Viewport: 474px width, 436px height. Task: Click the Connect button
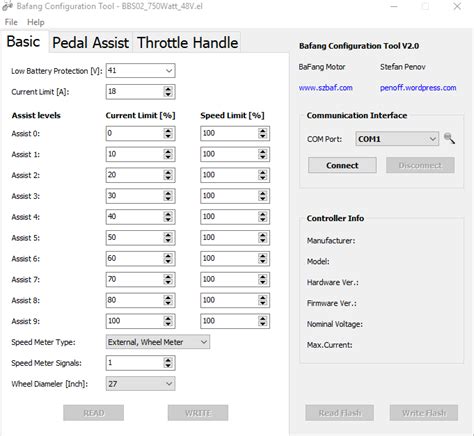[342, 165]
